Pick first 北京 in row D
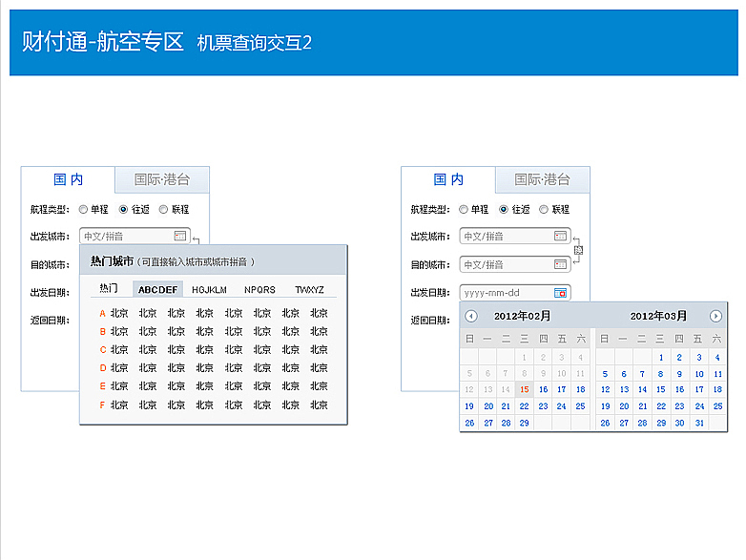The width and height of the screenshot is (746, 560). (119, 368)
